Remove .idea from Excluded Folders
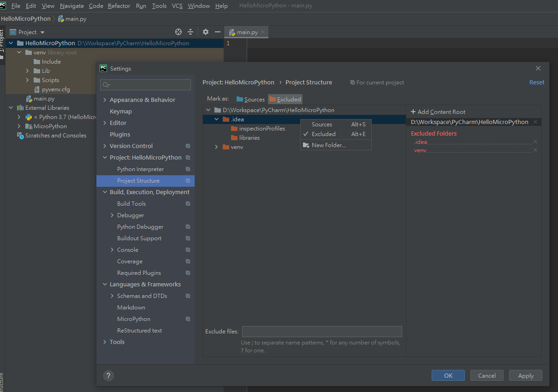Viewport: 558px width, 392px height. pyautogui.click(x=535, y=142)
